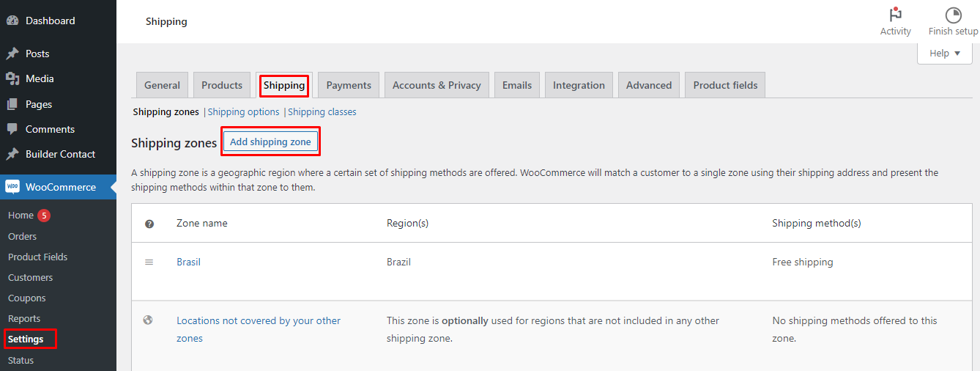The image size is (980, 371).
Task: Open the Shipping options link
Action: pyautogui.click(x=244, y=112)
